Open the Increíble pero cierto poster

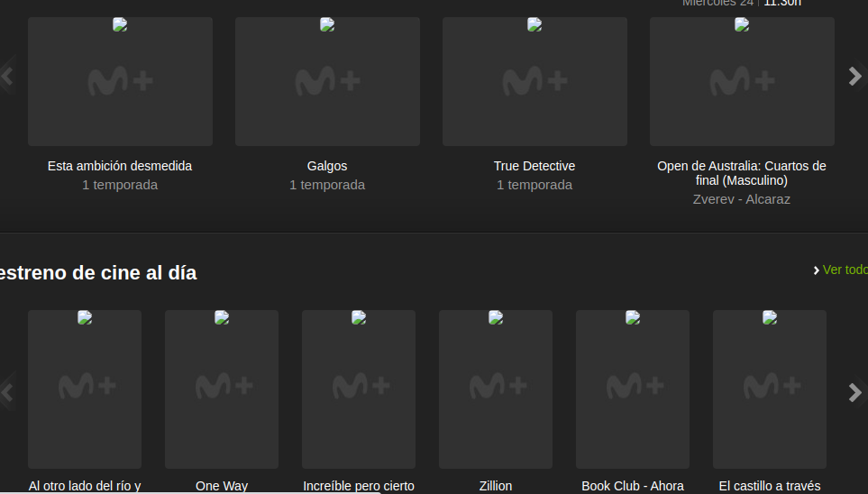tap(359, 389)
